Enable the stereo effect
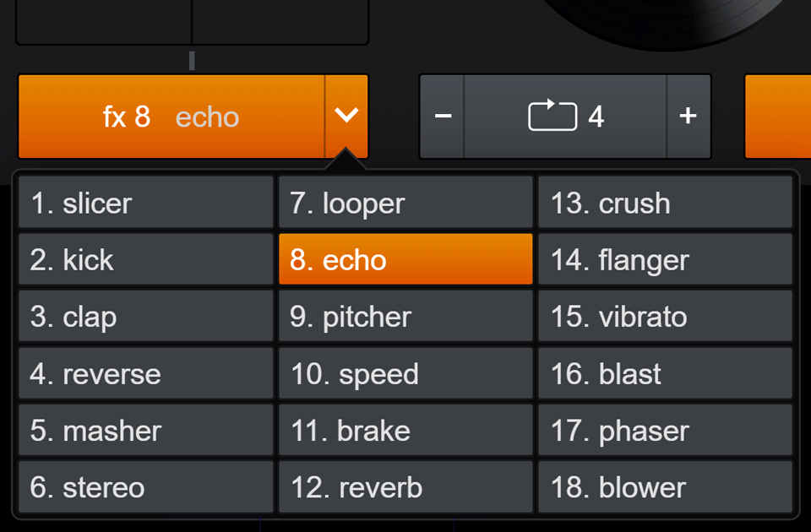 point(144,486)
